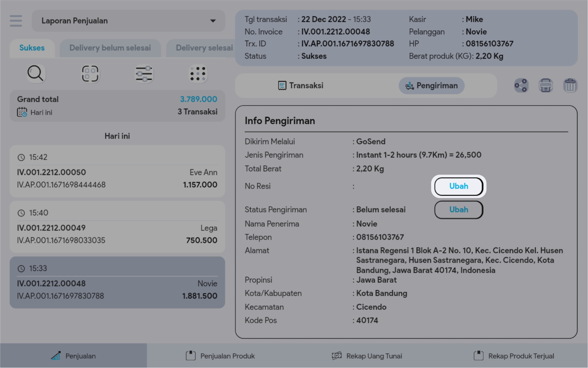Select the Sukses tab
The height and width of the screenshot is (368, 588).
coord(32,48)
